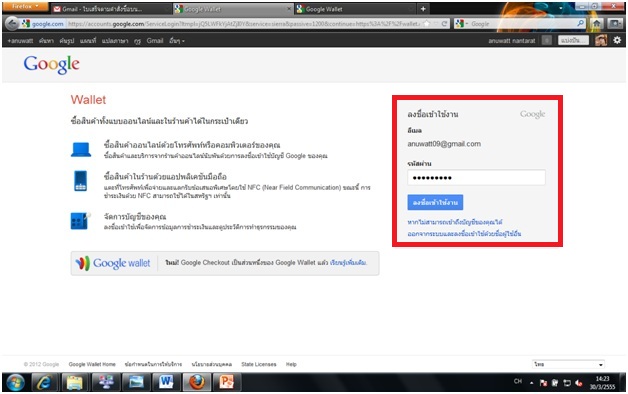This screenshot has width=628, height=394.
Task: Open Google Wallet Home footer link
Action: (92, 364)
